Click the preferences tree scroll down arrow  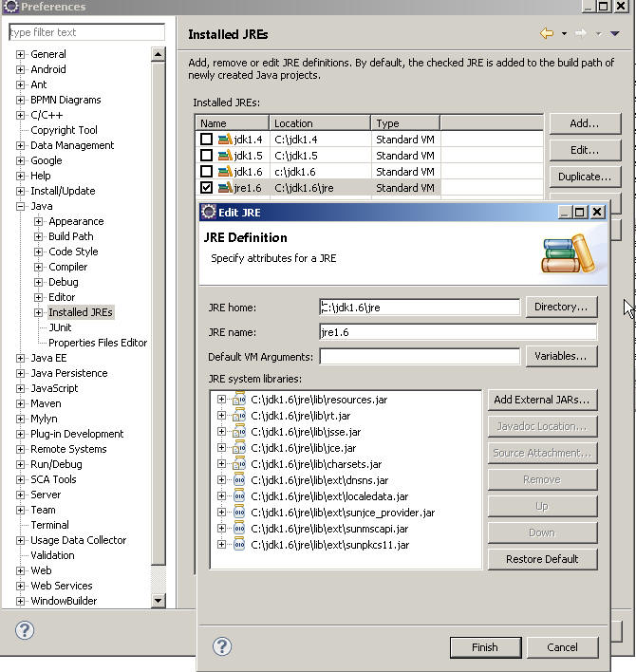coord(159,601)
